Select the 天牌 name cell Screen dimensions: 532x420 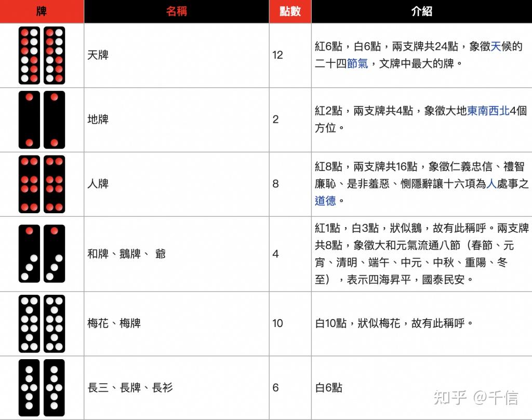98,55
